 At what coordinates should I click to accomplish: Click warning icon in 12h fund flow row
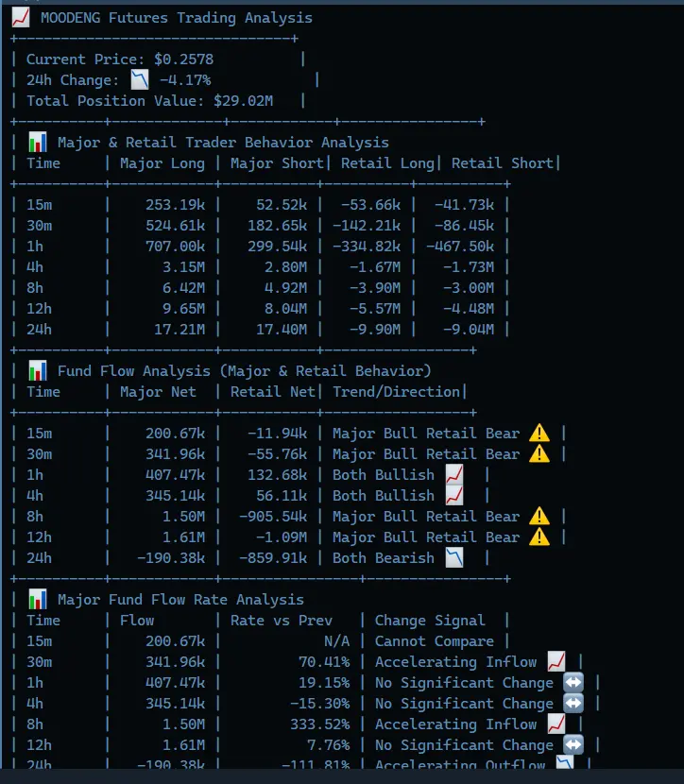(539, 537)
